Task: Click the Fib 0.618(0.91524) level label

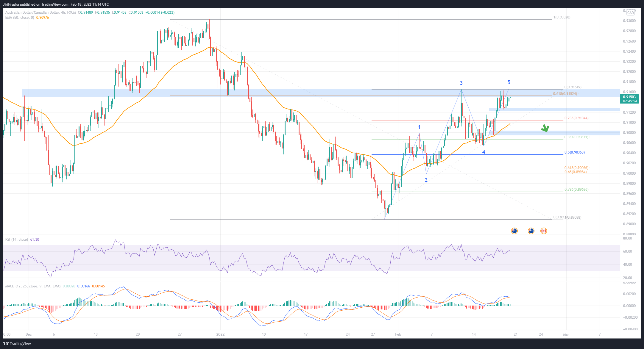Action: click(x=565, y=94)
